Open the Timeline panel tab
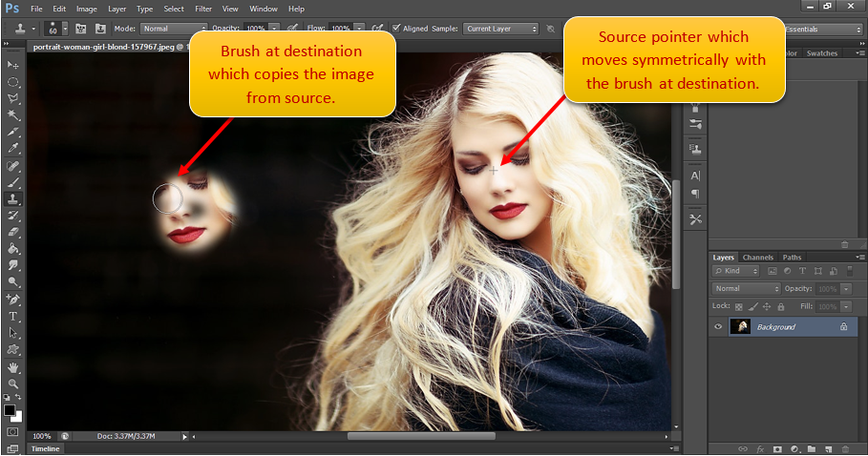Image resolution: width=868 pixels, height=456 pixels. 46,448
